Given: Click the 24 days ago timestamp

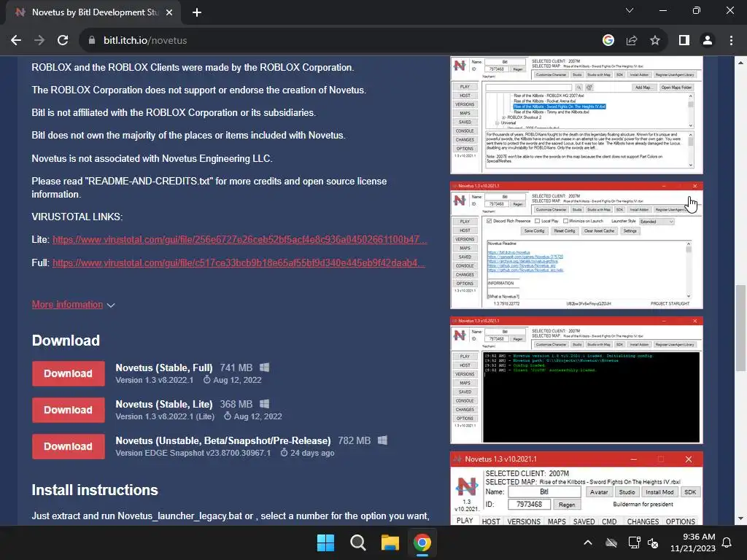Looking at the screenshot, I should 312,453.
